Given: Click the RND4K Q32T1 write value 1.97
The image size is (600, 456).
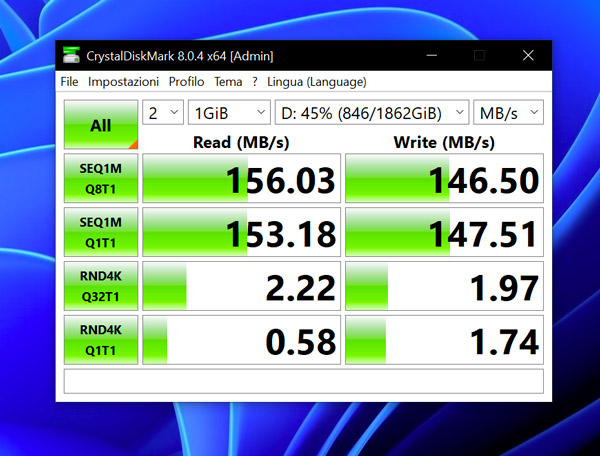Looking at the screenshot, I should pyautogui.click(x=444, y=286).
